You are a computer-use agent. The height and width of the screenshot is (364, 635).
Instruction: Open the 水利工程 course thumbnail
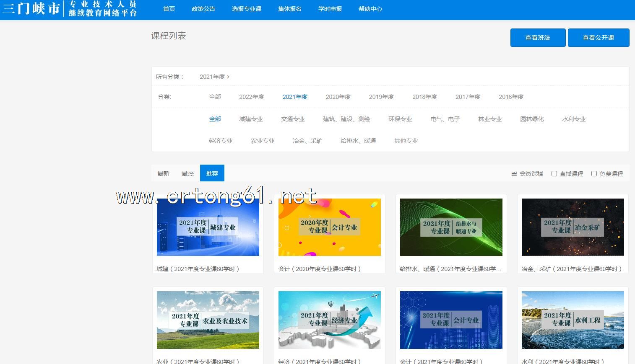point(573,320)
